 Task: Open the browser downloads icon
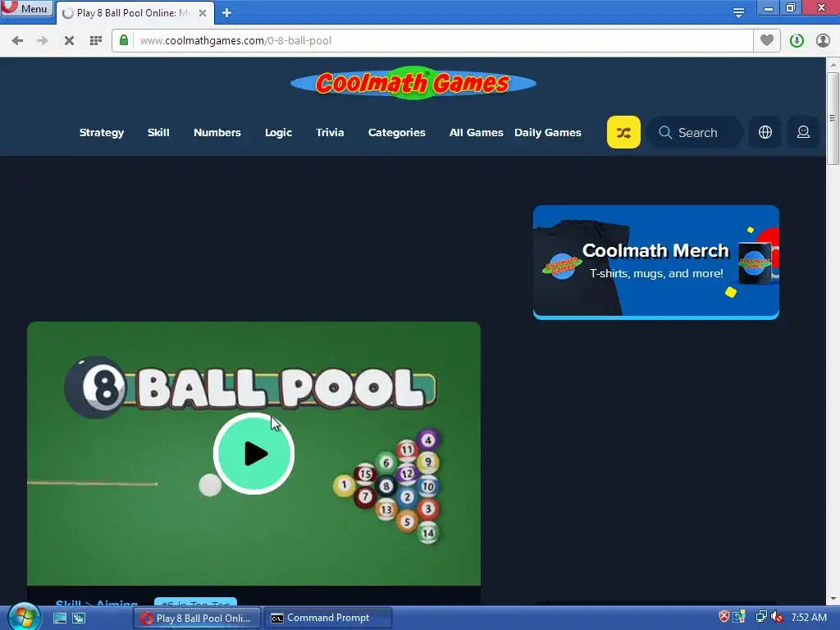[x=797, y=41]
